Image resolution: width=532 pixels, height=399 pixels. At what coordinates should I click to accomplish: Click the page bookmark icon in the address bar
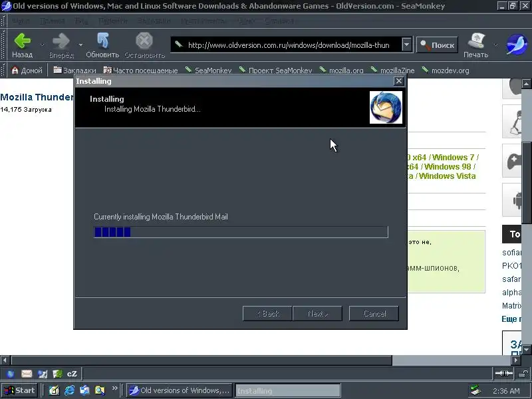179,45
